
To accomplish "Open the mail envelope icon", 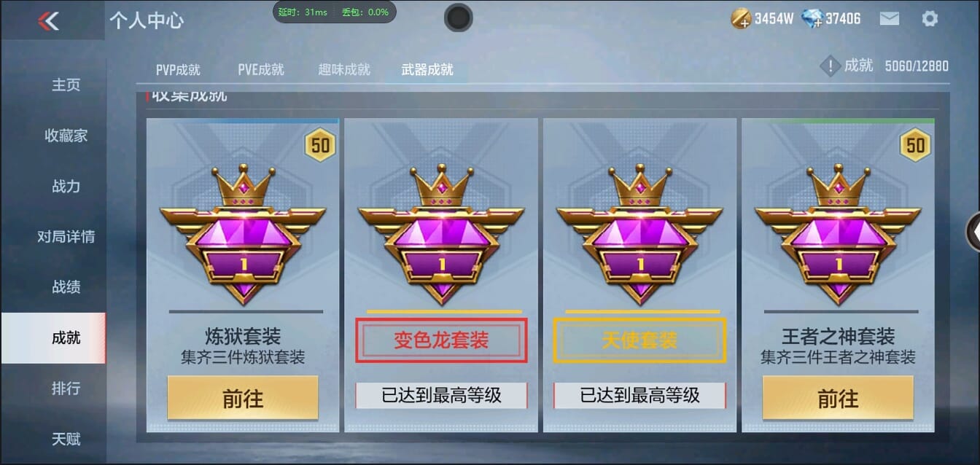I will pos(889,19).
